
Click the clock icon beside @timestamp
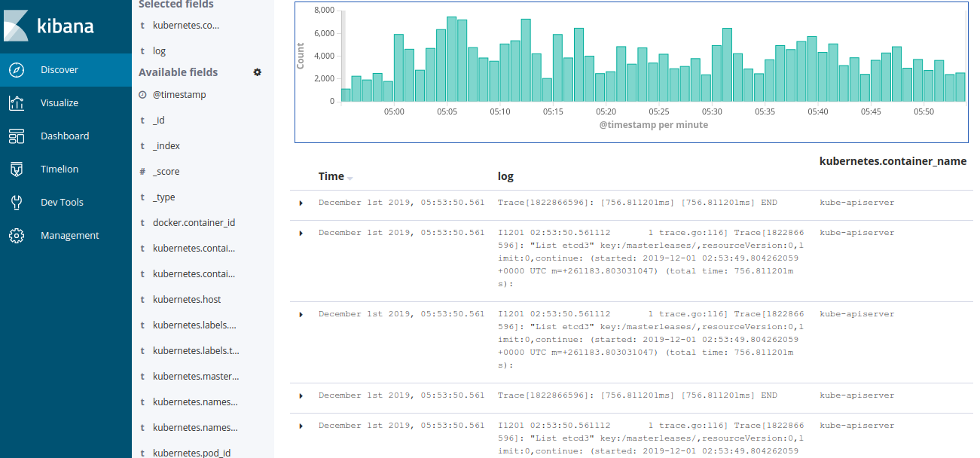point(142,95)
